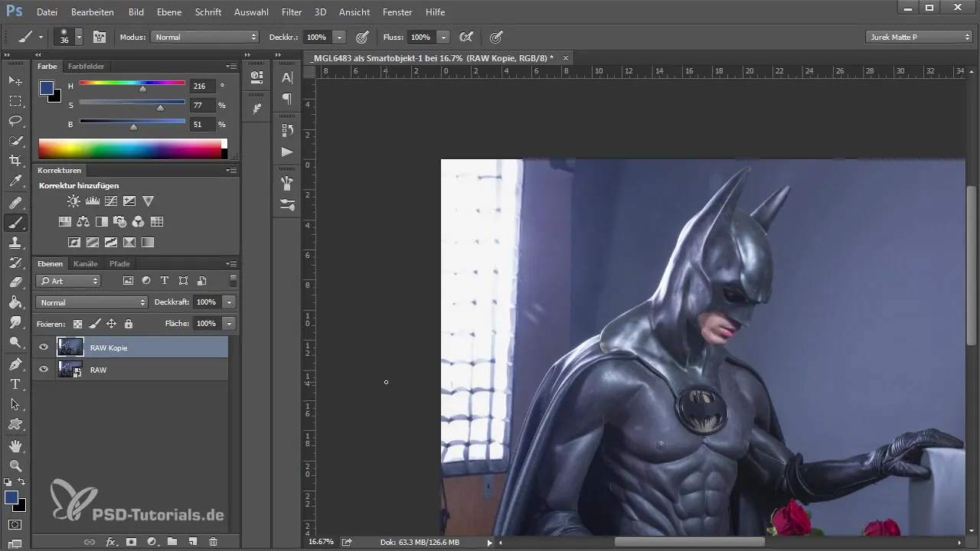Hide the RAW layer
Image resolution: width=980 pixels, height=551 pixels.
pyautogui.click(x=44, y=370)
